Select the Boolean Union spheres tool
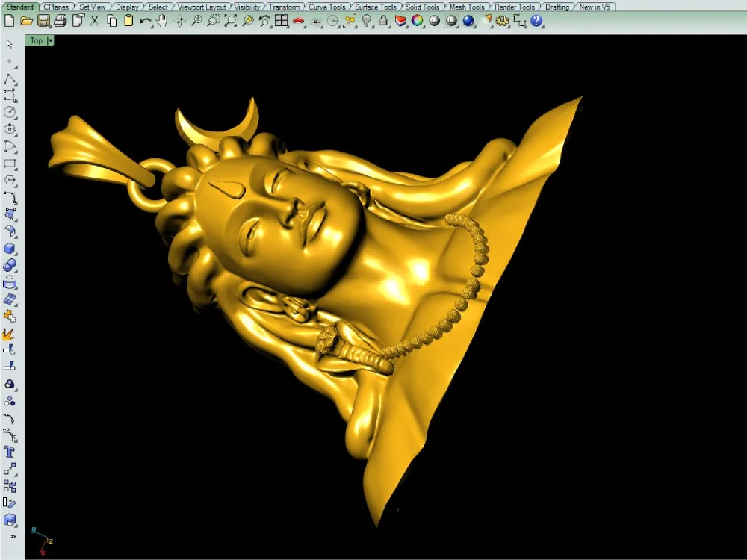Viewport: 747px width, 560px height. click(10, 266)
